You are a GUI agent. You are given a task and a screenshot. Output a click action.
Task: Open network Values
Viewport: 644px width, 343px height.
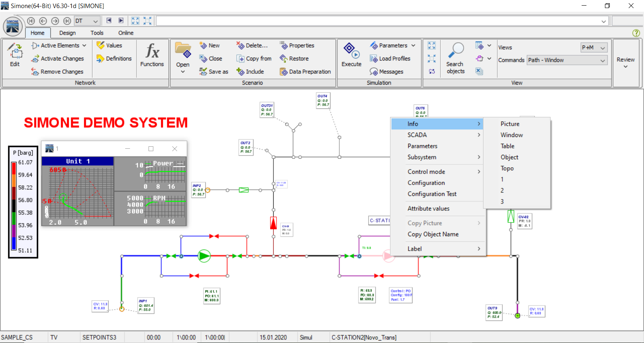pyautogui.click(x=109, y=46)
